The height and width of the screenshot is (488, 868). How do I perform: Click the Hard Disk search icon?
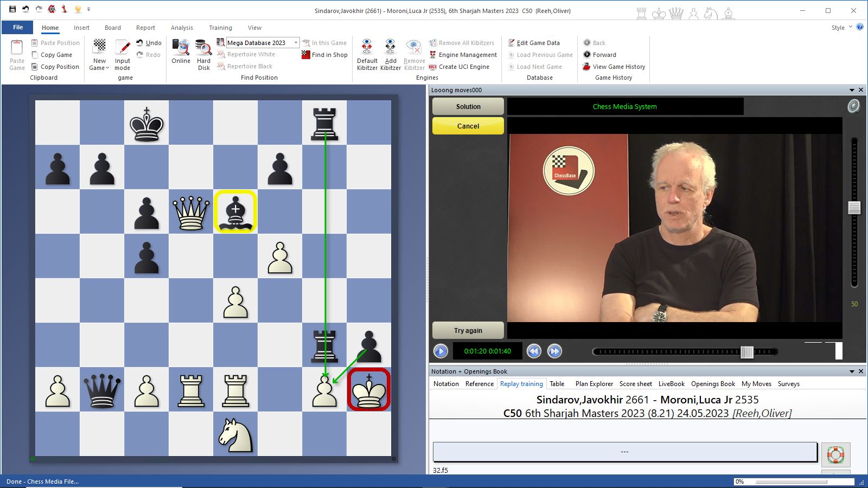tap(203, 48)
